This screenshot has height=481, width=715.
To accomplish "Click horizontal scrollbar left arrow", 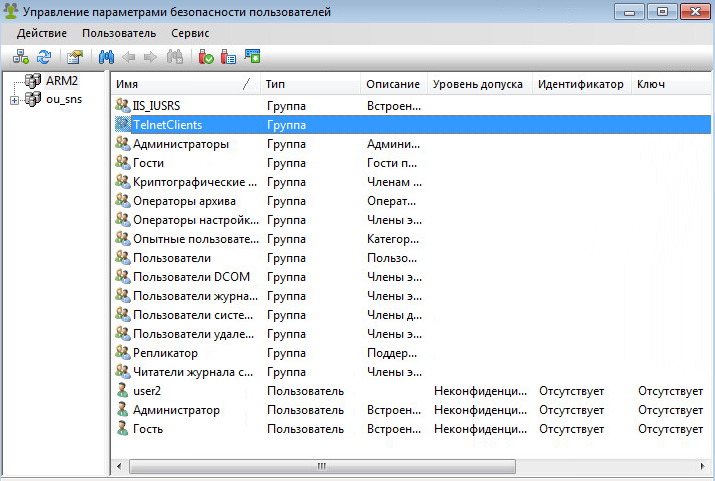I will click(119, 466).
